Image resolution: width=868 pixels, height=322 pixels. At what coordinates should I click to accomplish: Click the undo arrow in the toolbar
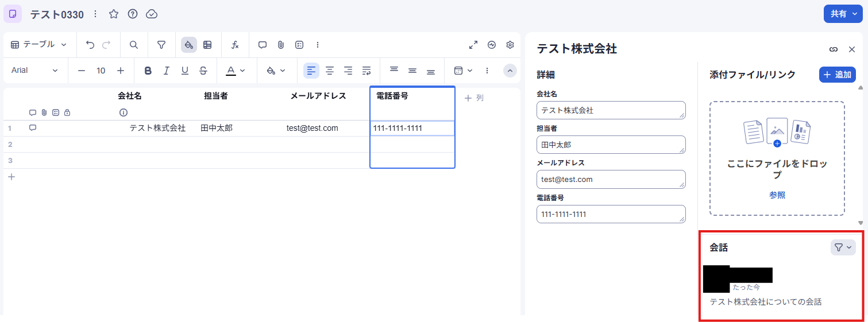coord(90,45)
